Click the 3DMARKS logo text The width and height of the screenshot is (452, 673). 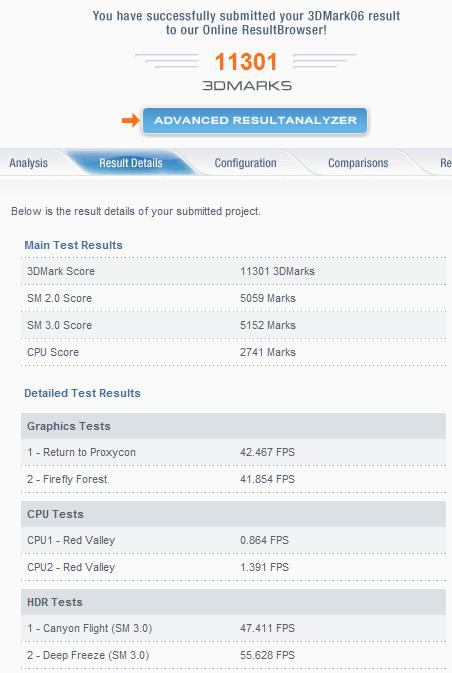[x=247, y=85]
